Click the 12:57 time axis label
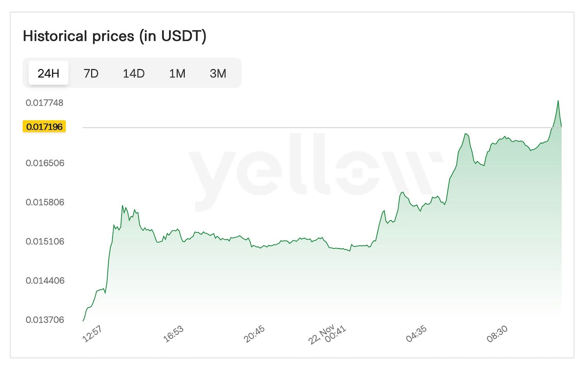The height and width of the screenshot is (376, 588). [x=93, y=334]
